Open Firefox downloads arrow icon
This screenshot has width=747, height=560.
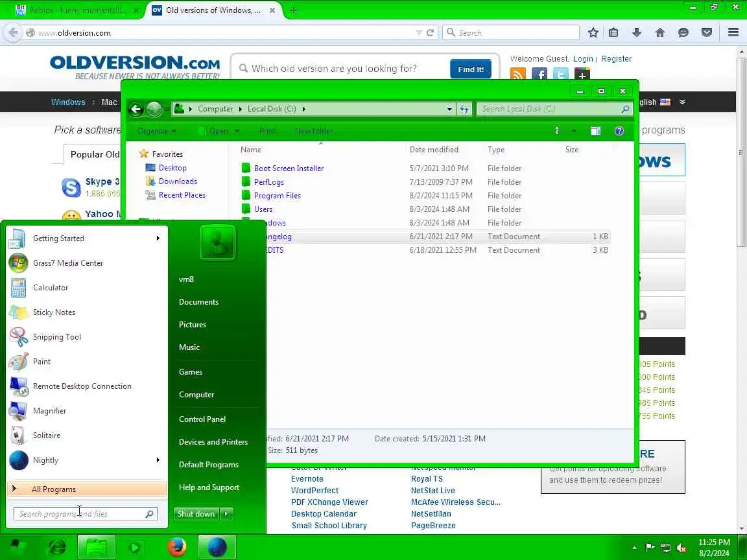tap(637, 32)
